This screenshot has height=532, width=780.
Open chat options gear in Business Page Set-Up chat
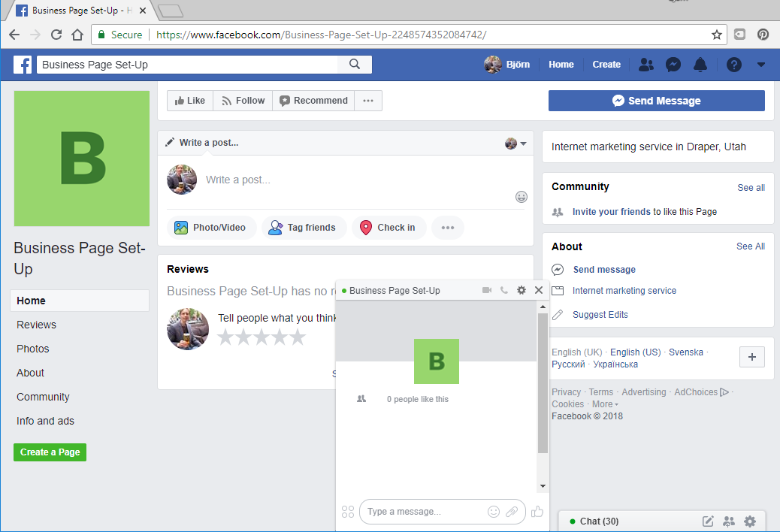pos(522,290)
